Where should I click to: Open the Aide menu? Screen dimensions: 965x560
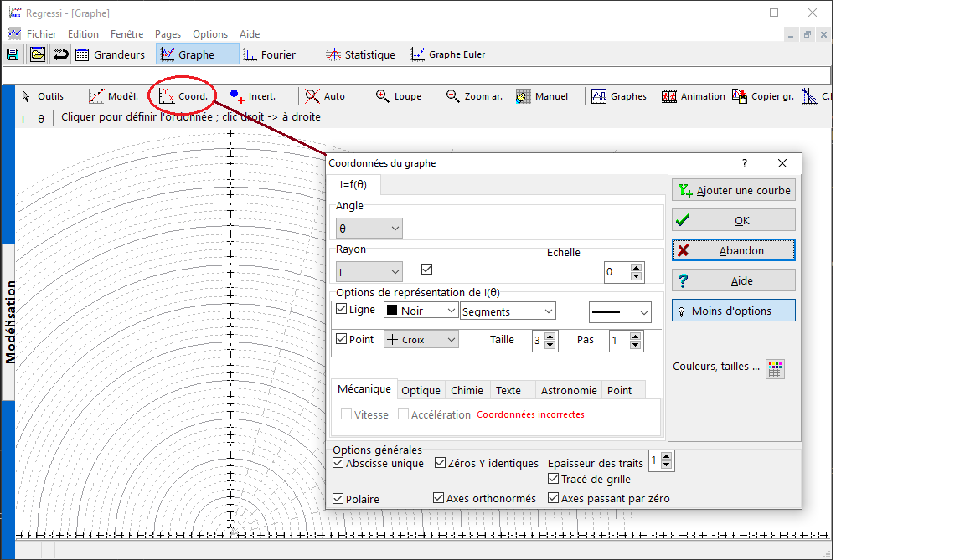click(250, 34)
